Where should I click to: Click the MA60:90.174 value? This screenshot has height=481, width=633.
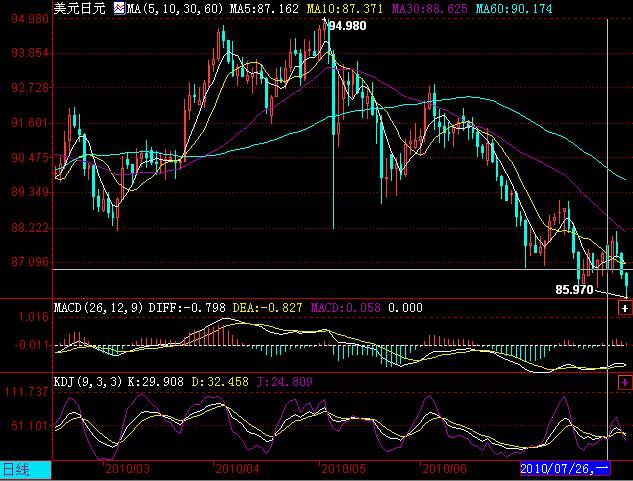514,8
